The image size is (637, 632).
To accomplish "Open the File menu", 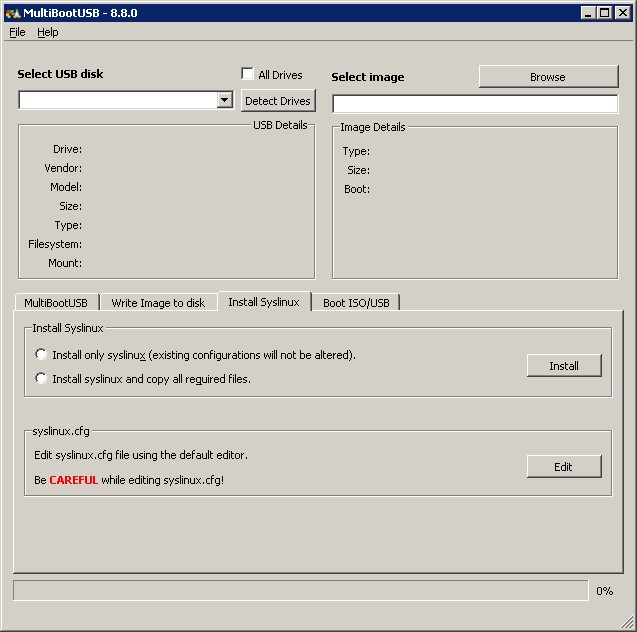I will (x=17, y=32).
